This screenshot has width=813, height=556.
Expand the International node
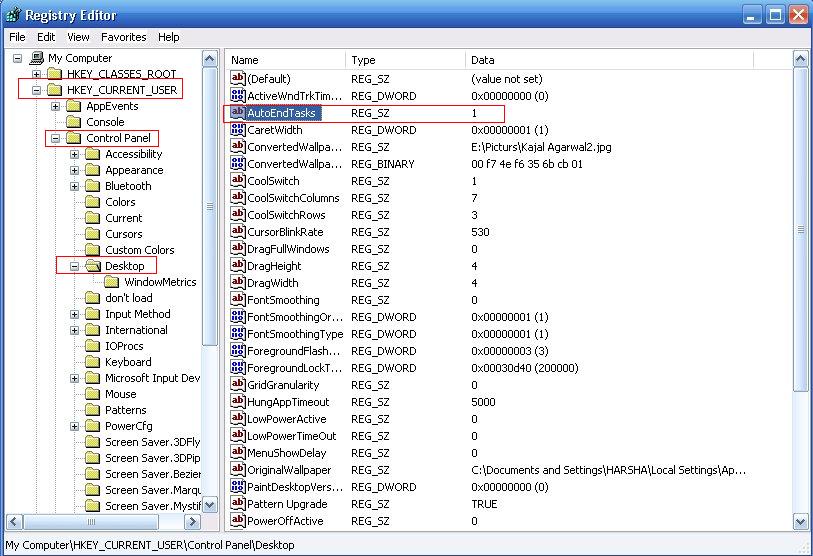[x=75, y=330]
